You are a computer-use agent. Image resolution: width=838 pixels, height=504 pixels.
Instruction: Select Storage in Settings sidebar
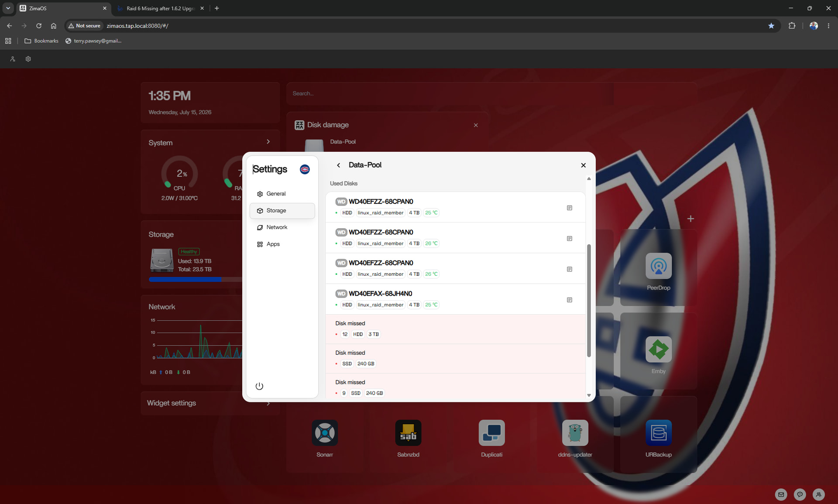[282, 211]
